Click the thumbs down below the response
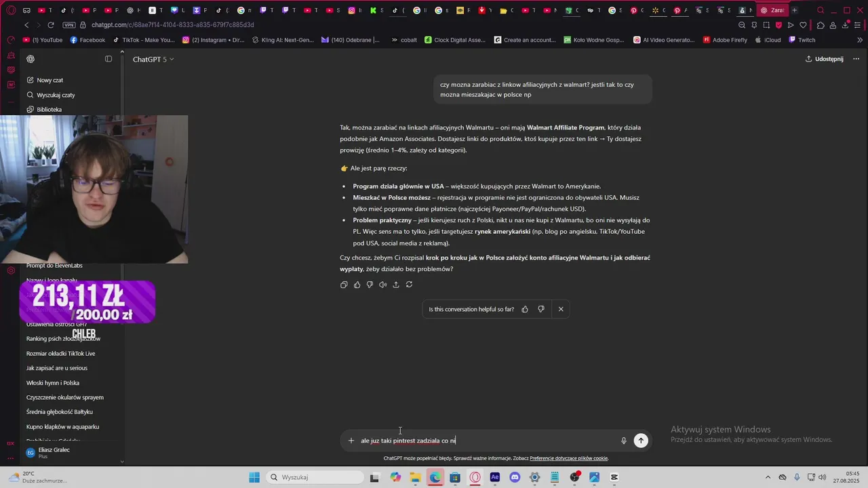868x488 pixels. click(x=370, y=285)
